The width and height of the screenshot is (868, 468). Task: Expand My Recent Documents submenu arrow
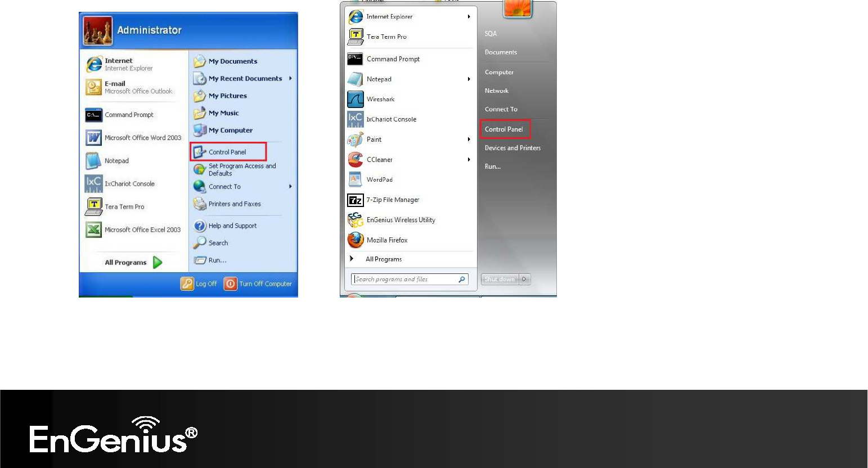pos(290,78)
